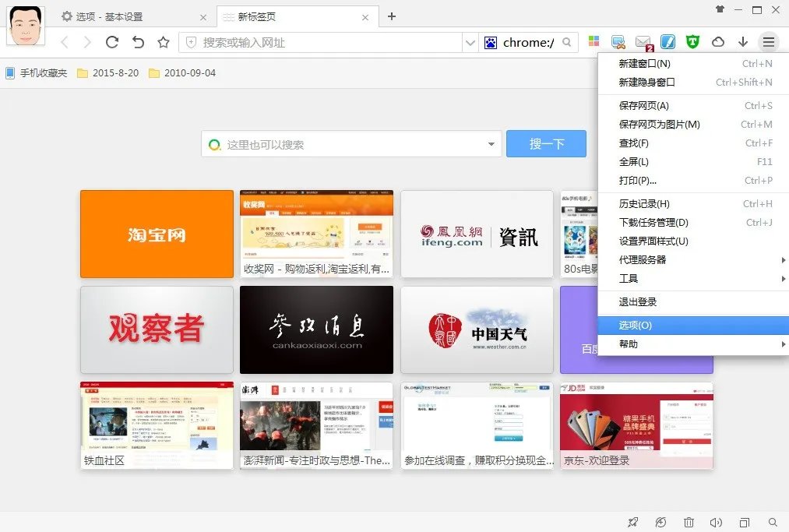Open the address bar history dropdown arrow
Viewport: 789px width, 532px height.
[470, 41]
